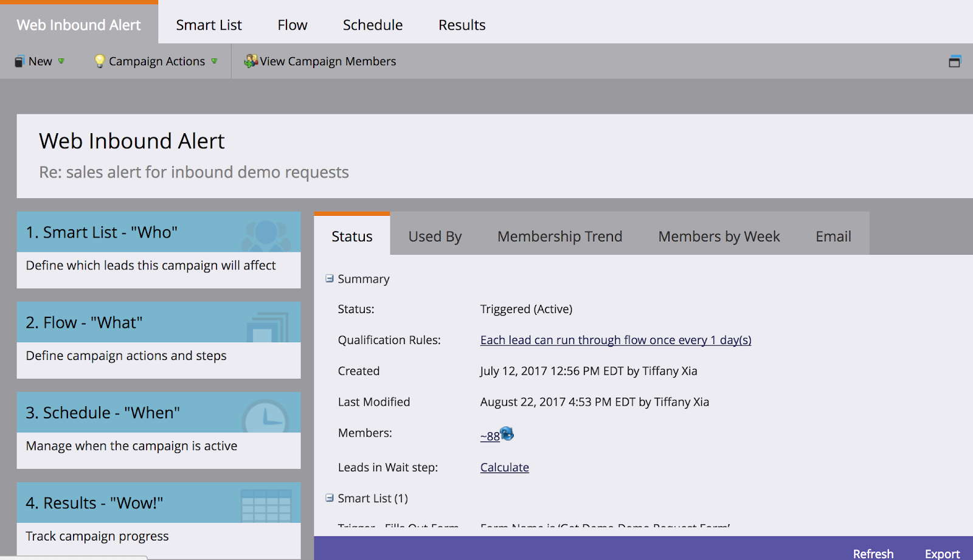Open the New dropdown arrow

pyautogui.click(x=61, y=61)
